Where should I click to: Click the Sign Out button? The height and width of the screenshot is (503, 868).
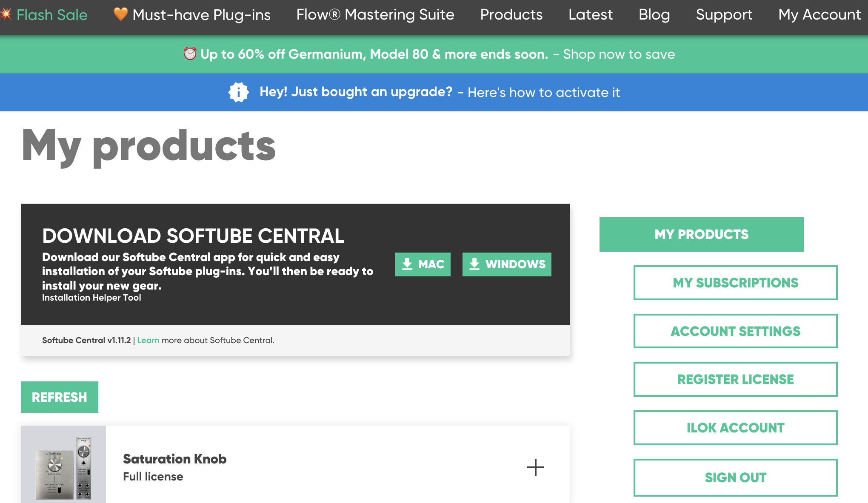click(x=735, y=477)
